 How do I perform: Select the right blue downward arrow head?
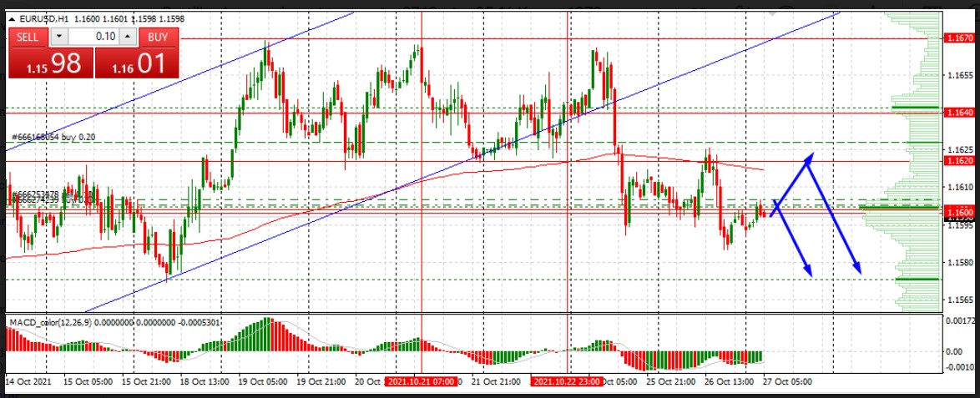(857, 269)
